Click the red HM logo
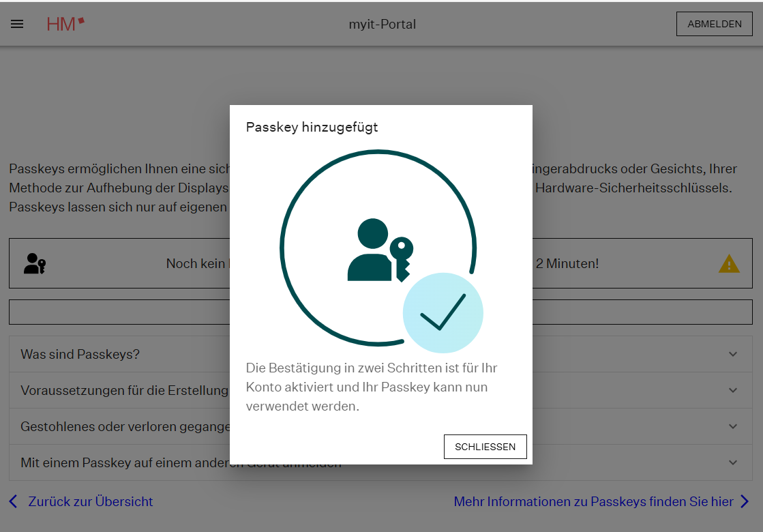The height and width of the screenshot is (532, 763). (x=65, y=24)
